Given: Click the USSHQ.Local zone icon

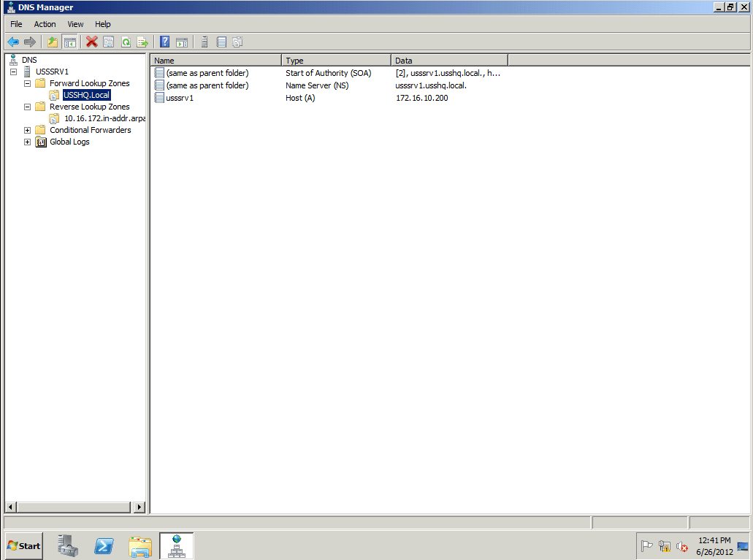Looking at the screenshot, I should (x=54, y=95).
